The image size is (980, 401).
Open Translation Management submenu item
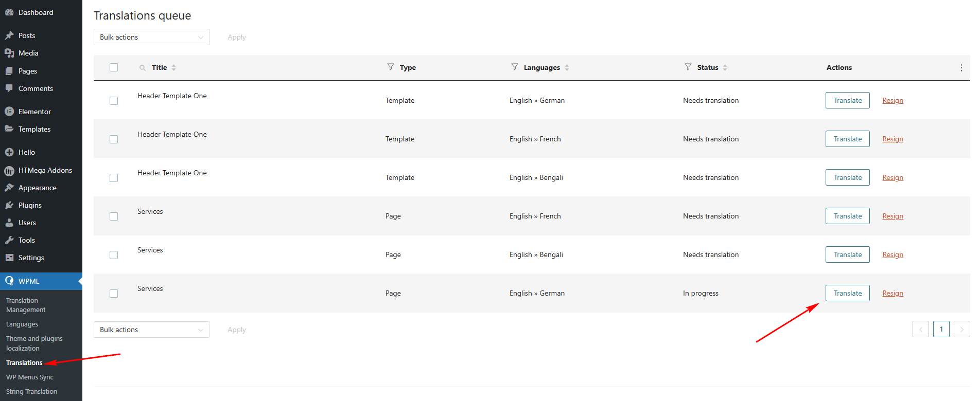[x=26, y=305]
